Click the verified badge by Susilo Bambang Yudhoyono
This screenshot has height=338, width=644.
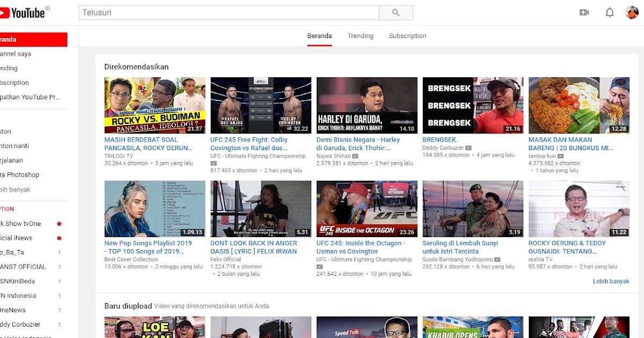[498, 260]
